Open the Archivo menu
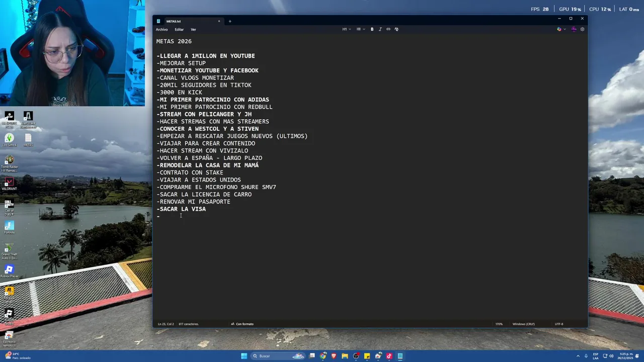The height and width of the screenshot is (362, 644). click(x=162, y=30)
